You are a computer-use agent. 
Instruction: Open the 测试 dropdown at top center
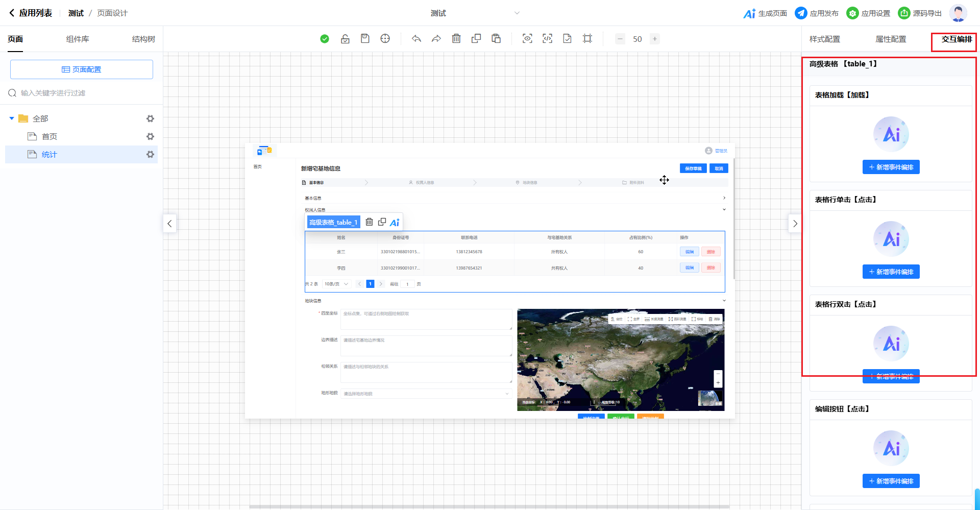517,13
